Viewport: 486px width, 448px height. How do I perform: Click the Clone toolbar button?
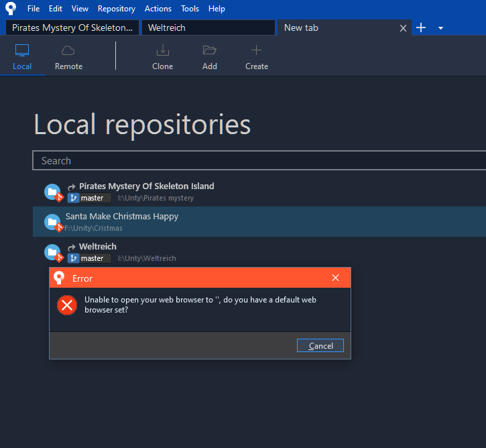[x=162, y=58]
